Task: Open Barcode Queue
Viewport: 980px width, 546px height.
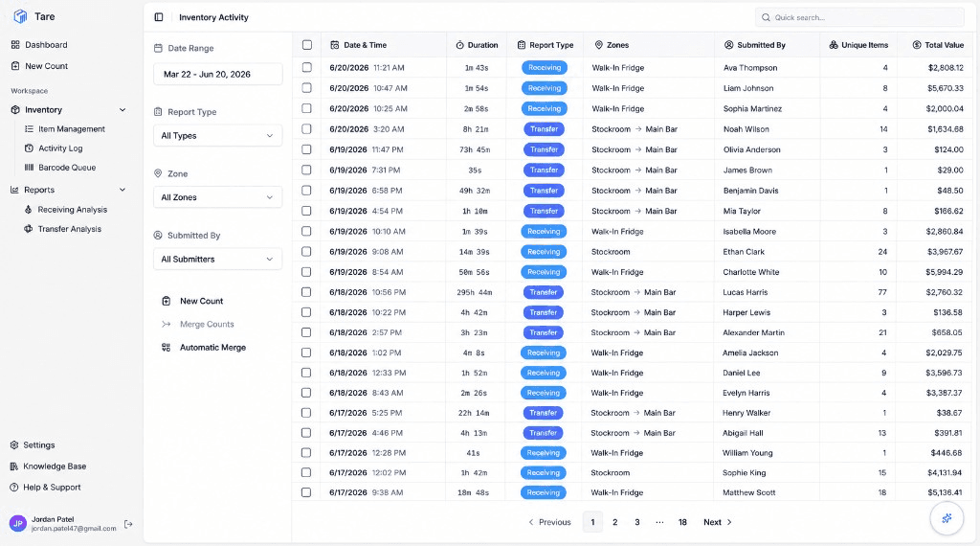Action: [67, 168]
